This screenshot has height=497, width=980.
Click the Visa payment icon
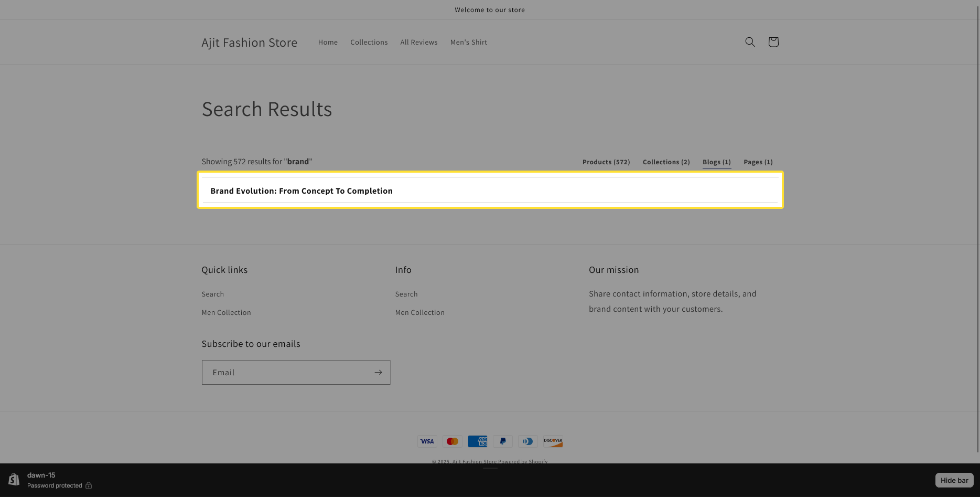[x=427, y=441]
